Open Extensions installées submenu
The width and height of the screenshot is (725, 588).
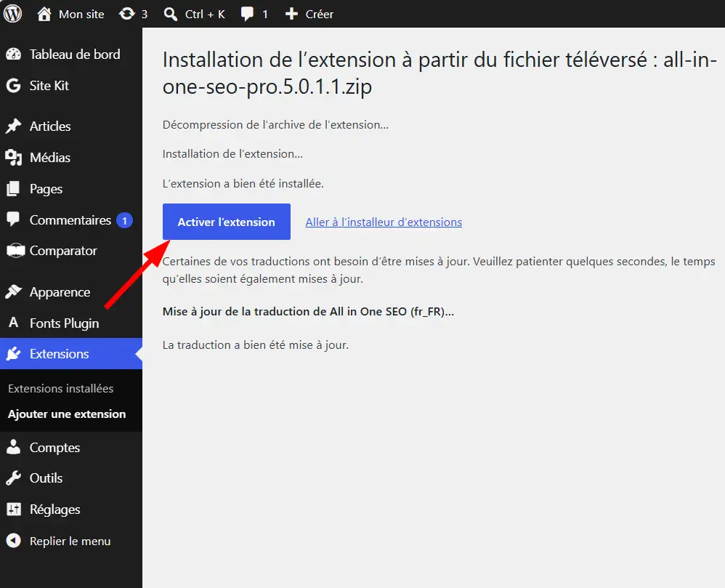click(60, 388)
